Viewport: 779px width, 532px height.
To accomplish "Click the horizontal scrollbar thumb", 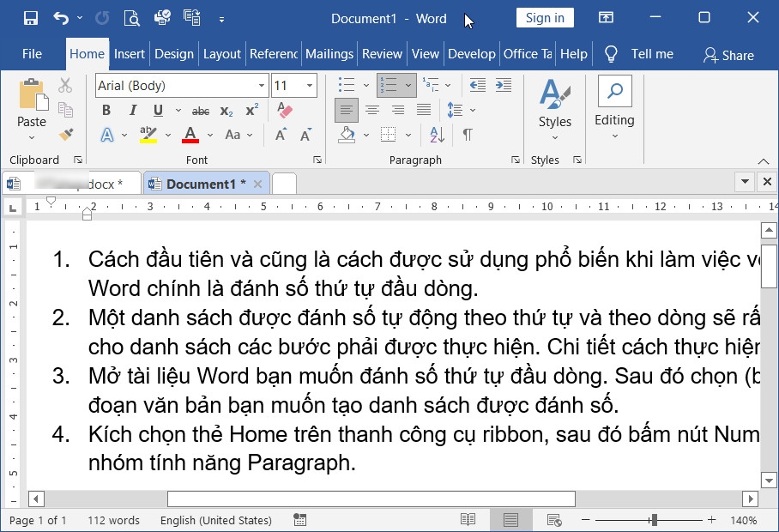I will click(x=371, y=499).
